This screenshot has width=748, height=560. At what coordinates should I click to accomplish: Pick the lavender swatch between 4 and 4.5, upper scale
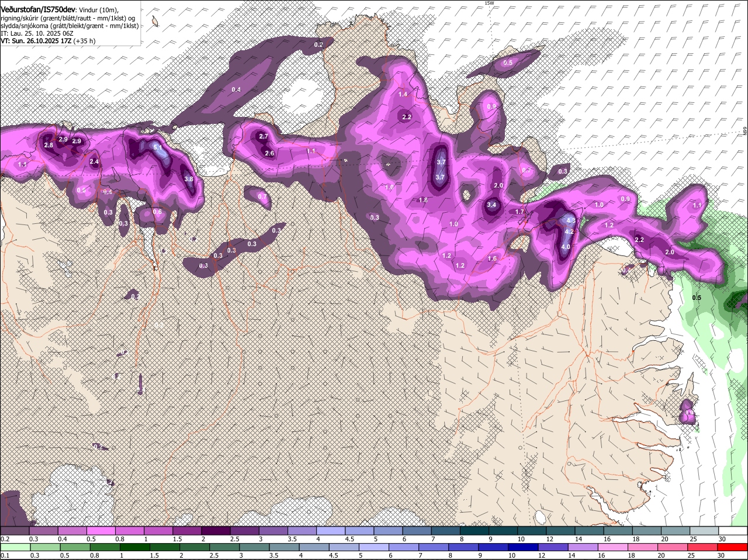(x=332, y=531)
